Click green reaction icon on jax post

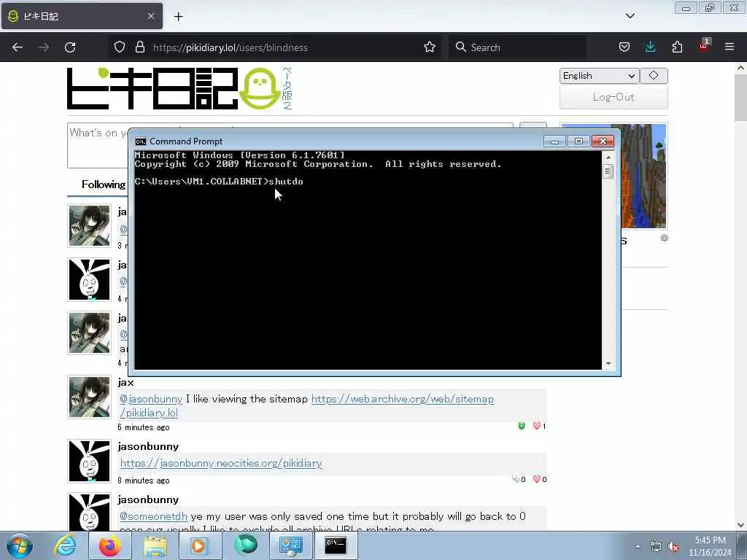(x=522, y=426)
